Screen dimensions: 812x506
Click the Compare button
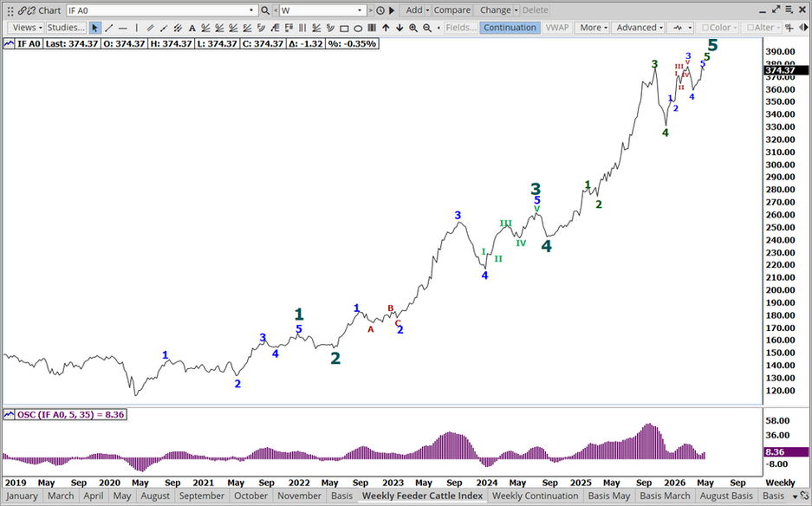pos(452,10)
